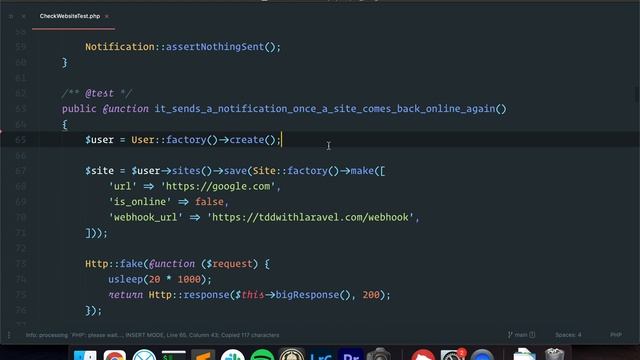640x360 pixels.
Task: Open the Terminal app in the Dock
Action: [173, 355]
